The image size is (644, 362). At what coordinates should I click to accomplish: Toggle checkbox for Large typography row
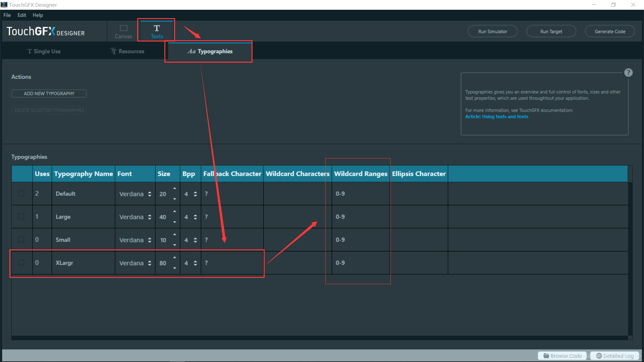tap(21, 216)
